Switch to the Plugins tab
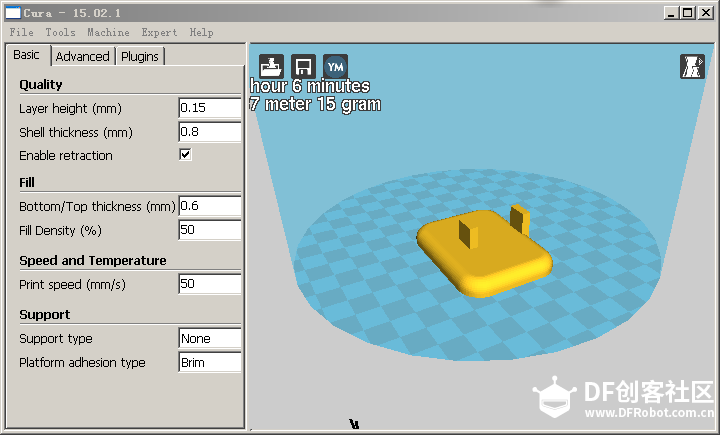 [140, 56]
